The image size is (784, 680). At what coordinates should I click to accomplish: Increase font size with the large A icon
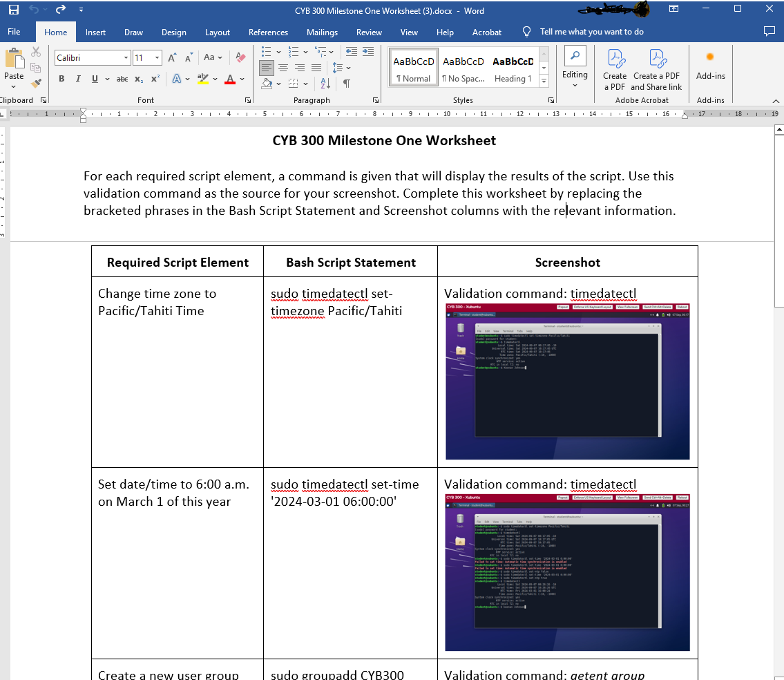click(x=172, y=57)
